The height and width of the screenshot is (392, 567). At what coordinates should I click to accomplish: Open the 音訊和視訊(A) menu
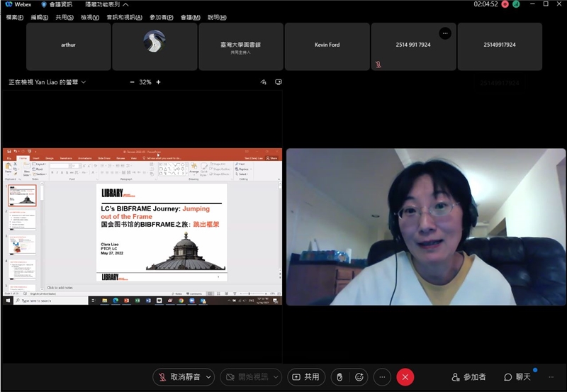tap(124, 17)
